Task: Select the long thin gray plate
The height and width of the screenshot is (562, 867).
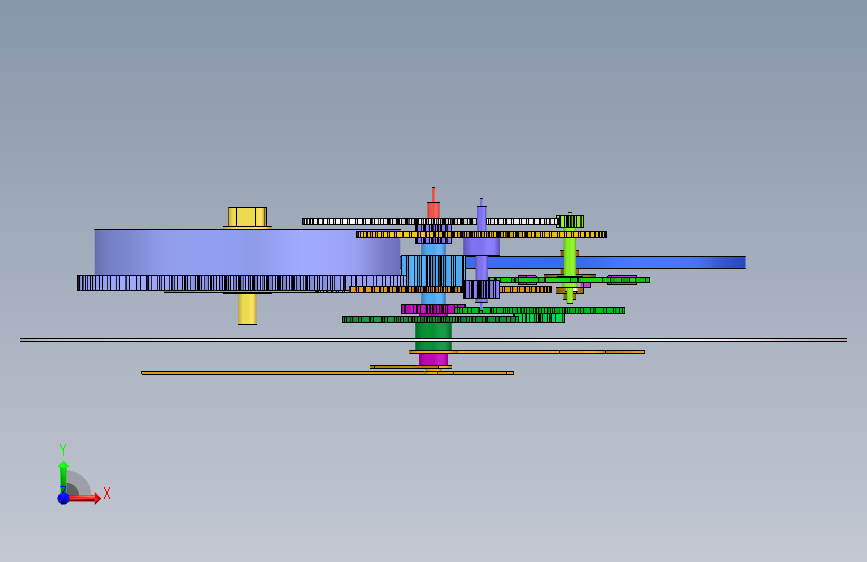Action: 434,340
